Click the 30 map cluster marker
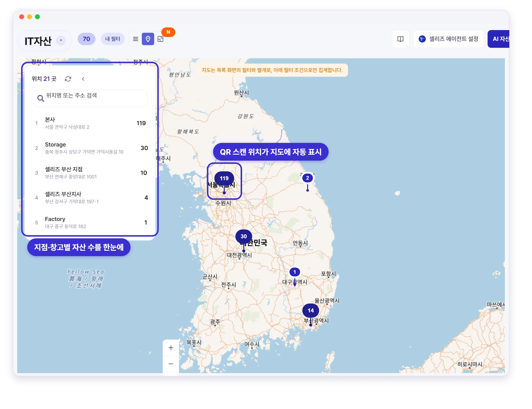 click(244, 236)
